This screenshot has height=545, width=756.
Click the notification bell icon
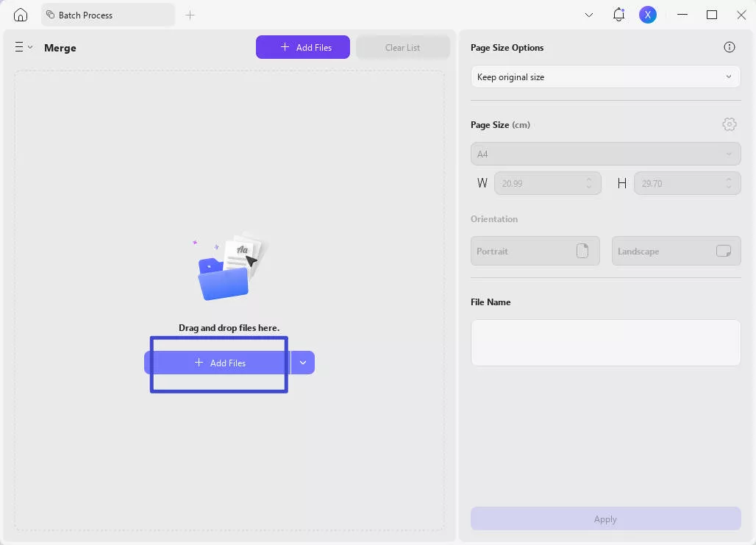point(618,14)
